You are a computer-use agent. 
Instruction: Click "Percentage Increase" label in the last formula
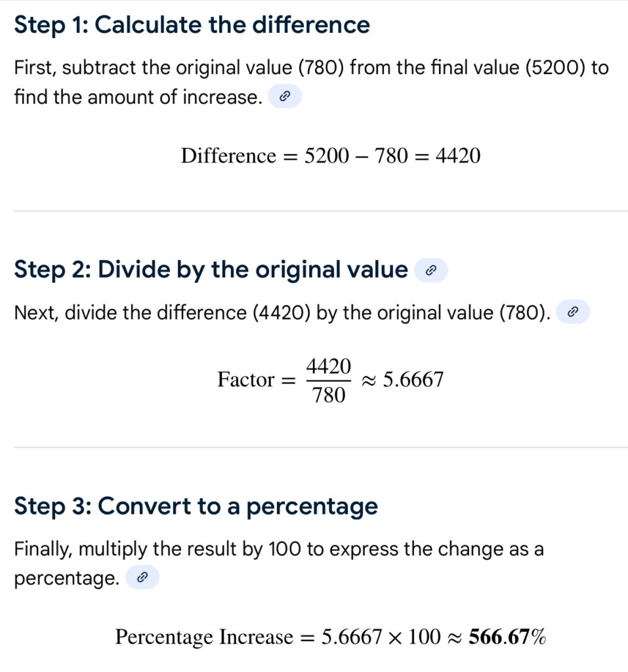pyautogui.click(x=203, y=637)
